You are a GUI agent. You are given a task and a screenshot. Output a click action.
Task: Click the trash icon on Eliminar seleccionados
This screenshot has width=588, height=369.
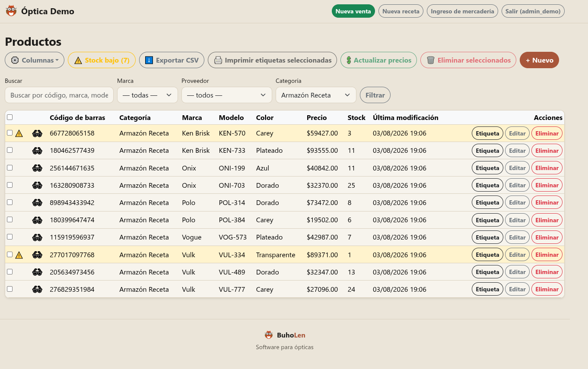(431, 60)
